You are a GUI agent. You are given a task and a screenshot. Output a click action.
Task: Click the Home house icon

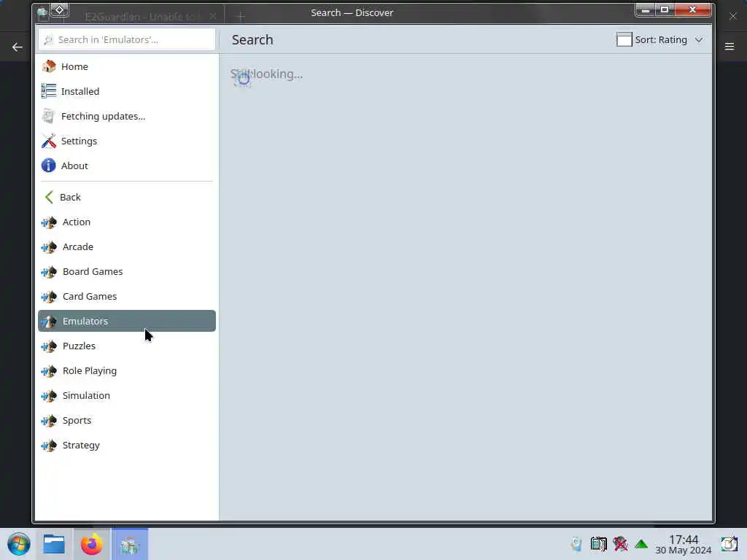tap(49, 66)
